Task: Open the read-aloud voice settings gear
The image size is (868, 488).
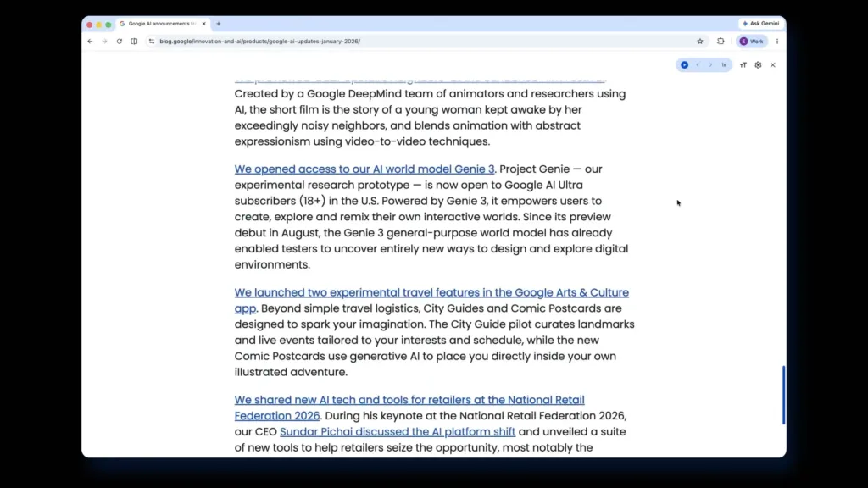Action: coord(758,64)
